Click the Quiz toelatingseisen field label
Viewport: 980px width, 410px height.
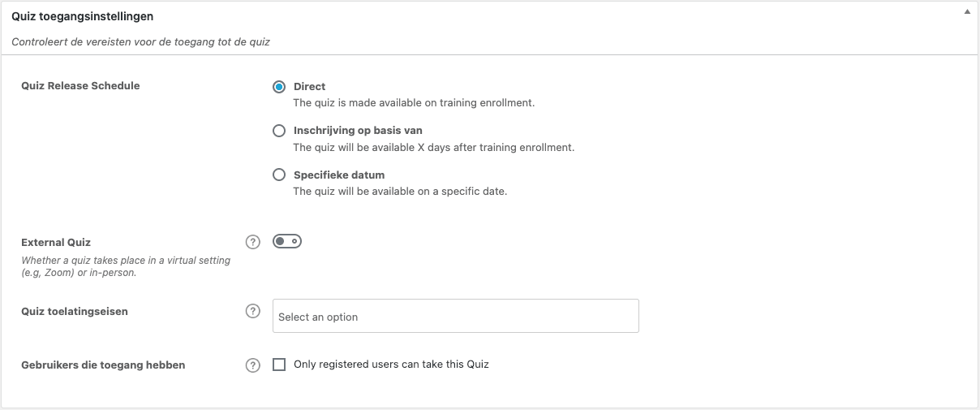point(75,312)
